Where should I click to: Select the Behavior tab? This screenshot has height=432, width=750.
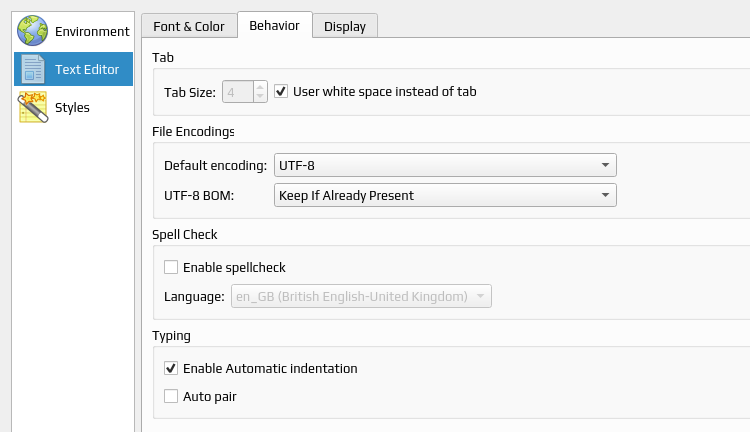[x=275, y=25]
